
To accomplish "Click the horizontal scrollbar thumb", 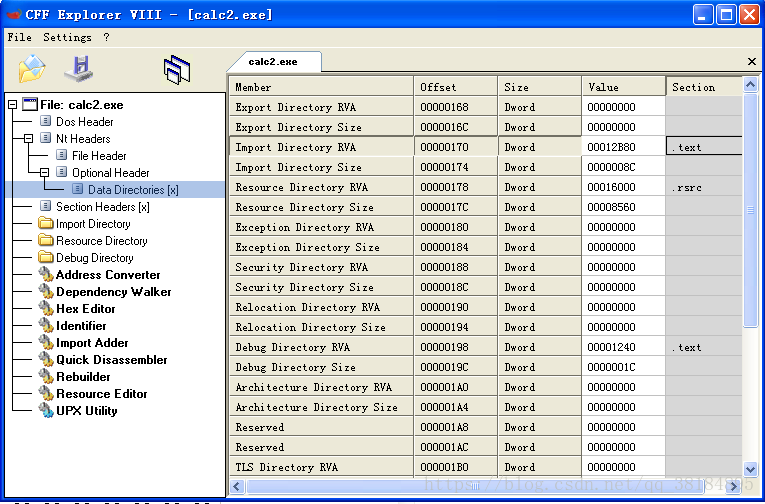I will pyautogui.click(x=475, y=486).
